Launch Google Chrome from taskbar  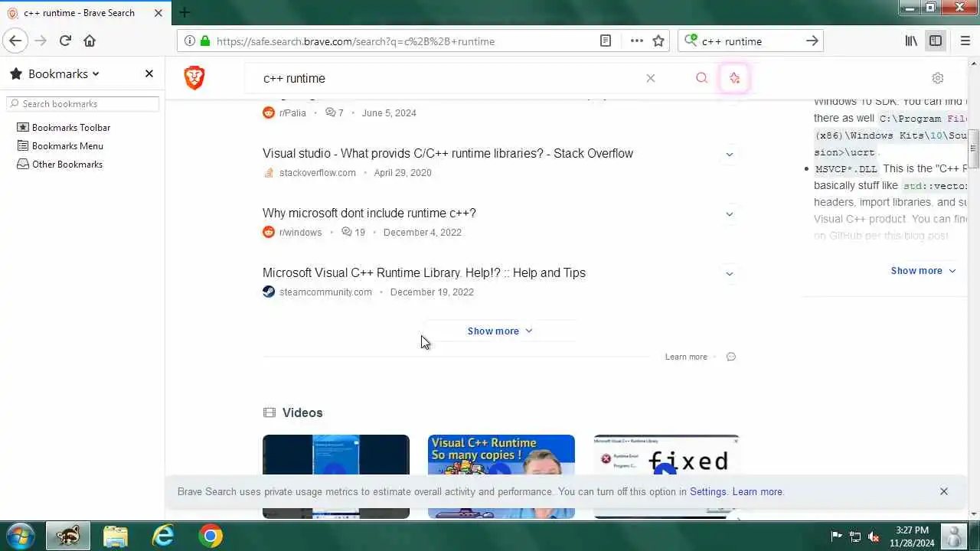click(211, 536)
